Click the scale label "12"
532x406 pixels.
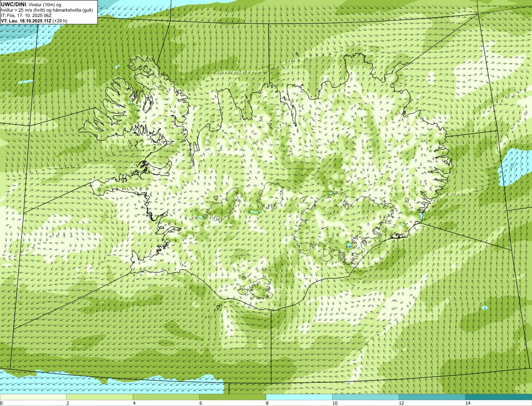pyautogui.click(x=401, y=403)
